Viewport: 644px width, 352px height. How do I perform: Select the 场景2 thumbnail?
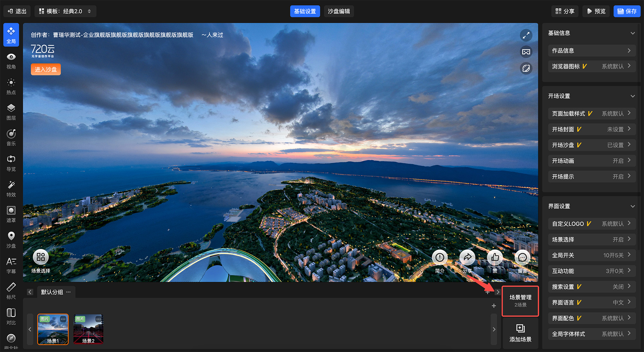88,329
